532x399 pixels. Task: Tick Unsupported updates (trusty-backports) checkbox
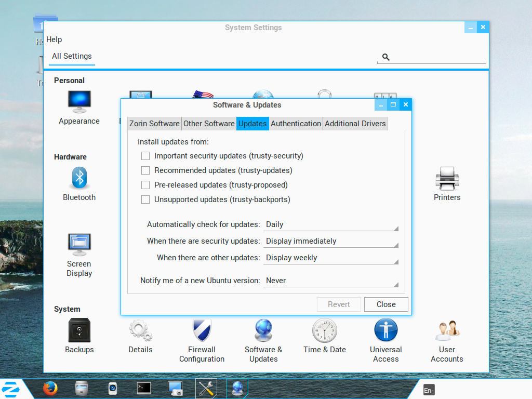click(145, 199)
